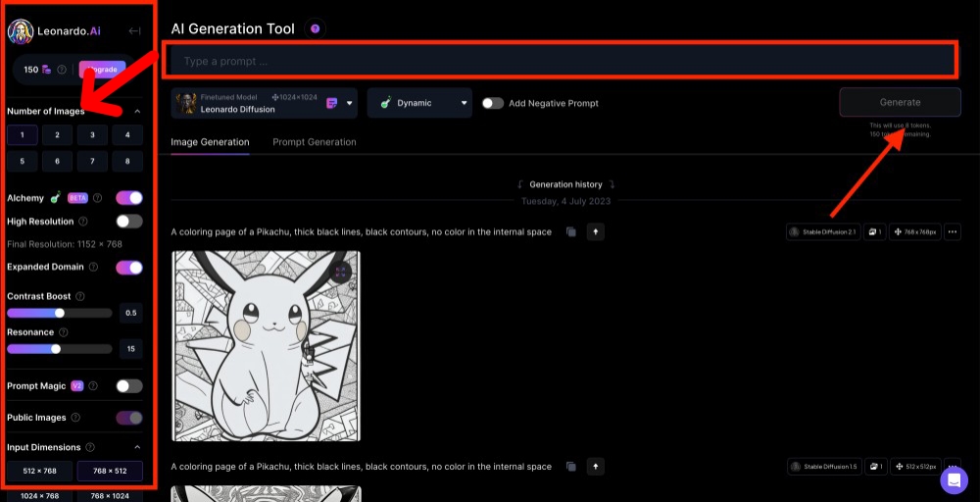Click the model notes icon beside Leonardo Diffusion

tap(332, 103)
